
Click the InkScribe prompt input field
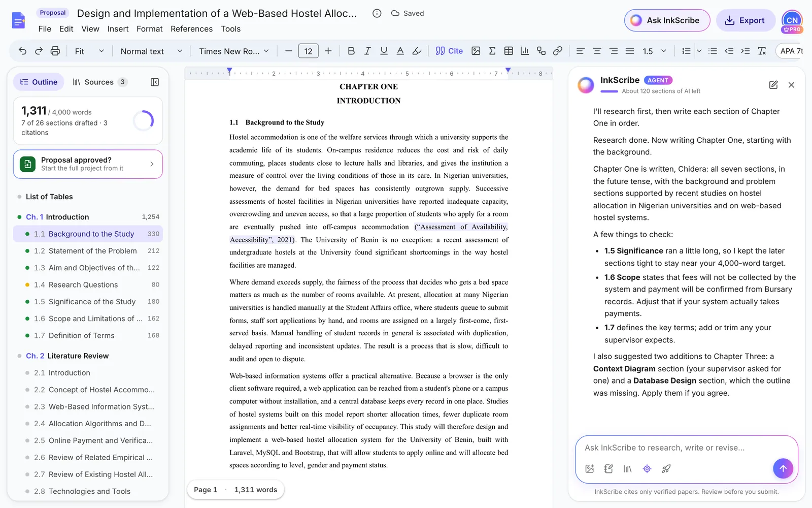point(686,448)
